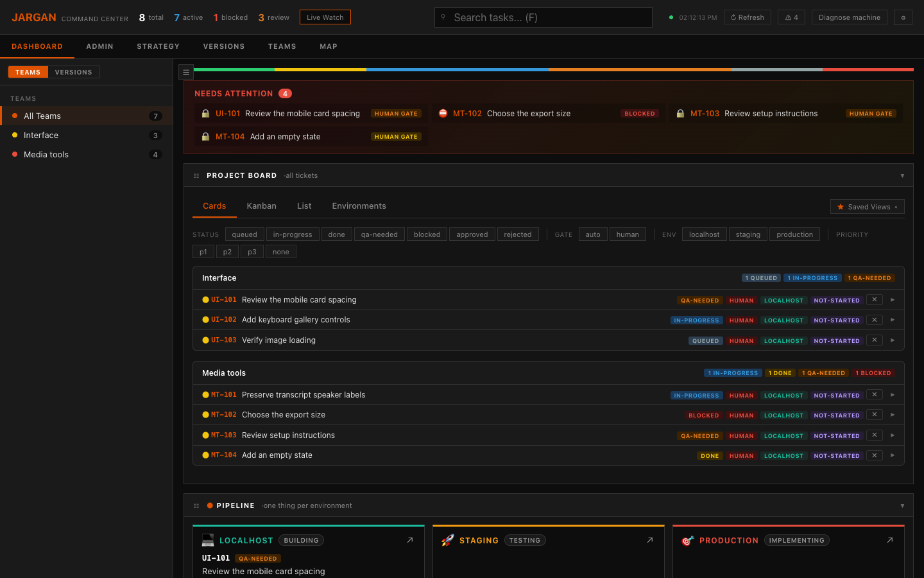Click the blue segment of the progress bar
The width and height of the screenshot is (924, 578).
[x=458, y=69]
